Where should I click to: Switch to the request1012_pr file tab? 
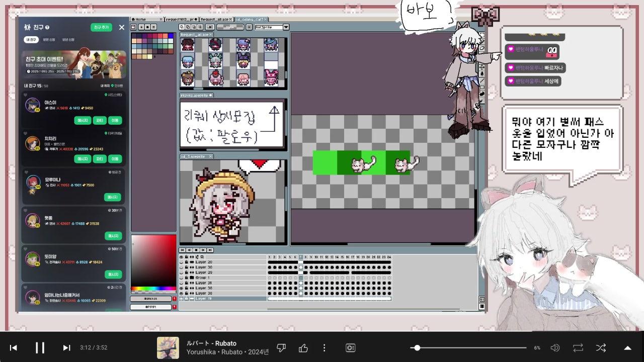pyautogui.click(x=181, y=19)
